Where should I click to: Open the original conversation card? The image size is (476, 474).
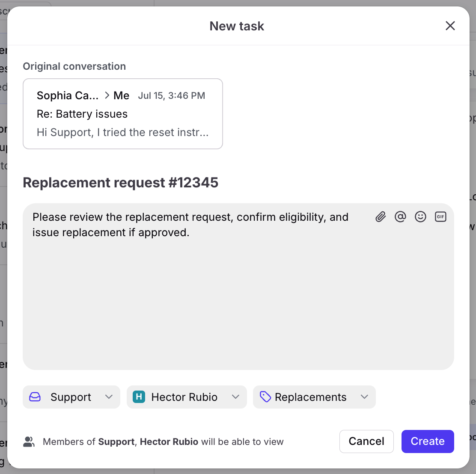click(123, 114)
